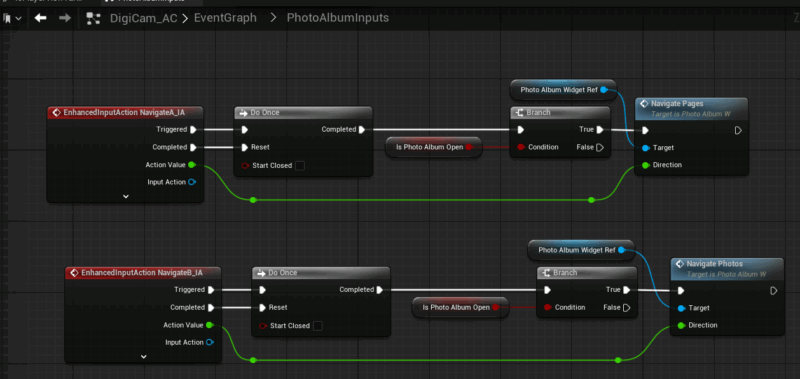Click Triggered exec pin on NavigateA_IA node
The width and height of the screenshot is (800, 379).
[x=193, y=130]
